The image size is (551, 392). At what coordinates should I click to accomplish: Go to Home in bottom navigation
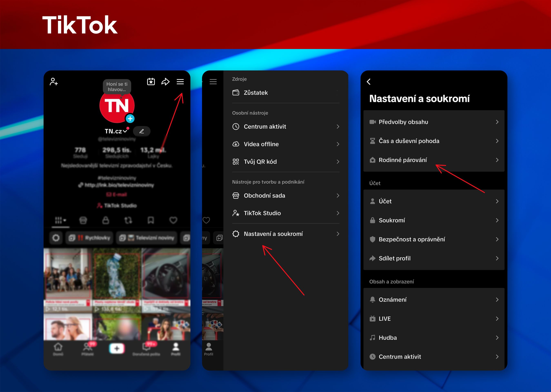pos(58,349)
